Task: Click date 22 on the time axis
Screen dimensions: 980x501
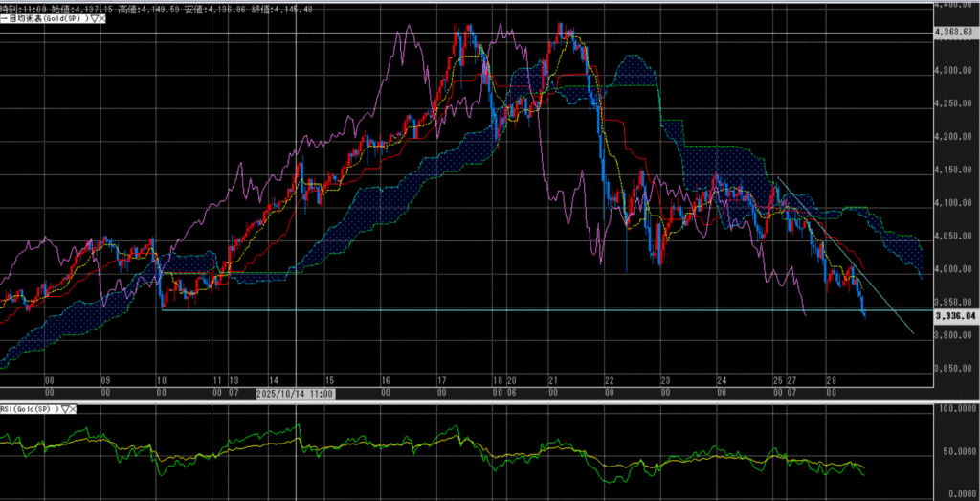Action: [x=609, y=380]
